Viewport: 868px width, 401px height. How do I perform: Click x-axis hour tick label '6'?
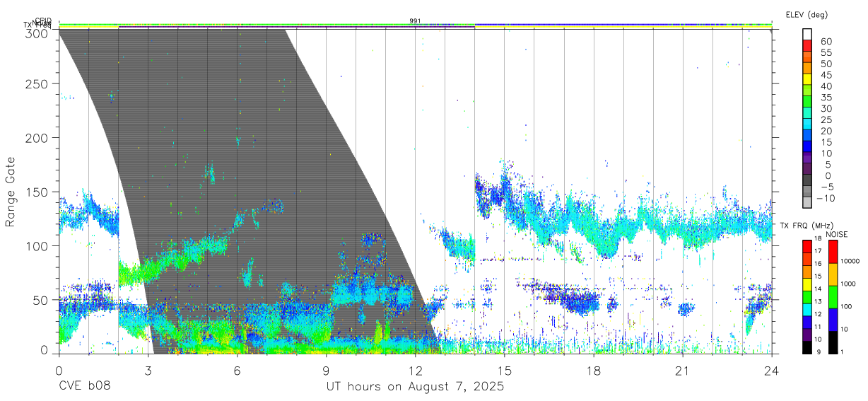click(237, 371)
